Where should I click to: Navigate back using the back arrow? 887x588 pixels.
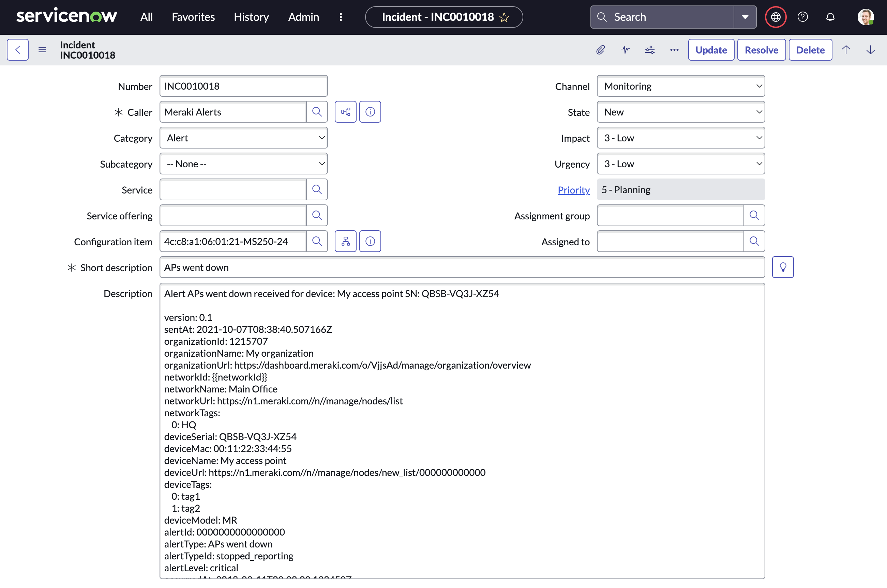(17, 49)
